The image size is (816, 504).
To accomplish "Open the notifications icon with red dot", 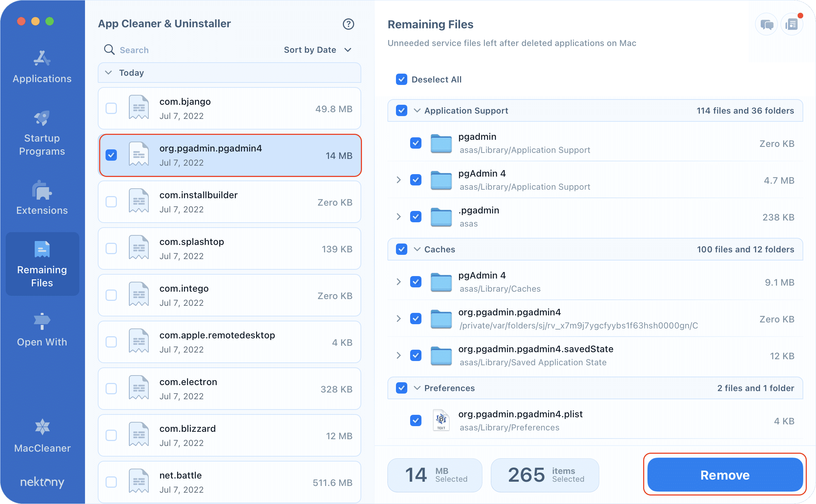I will 792,24.
